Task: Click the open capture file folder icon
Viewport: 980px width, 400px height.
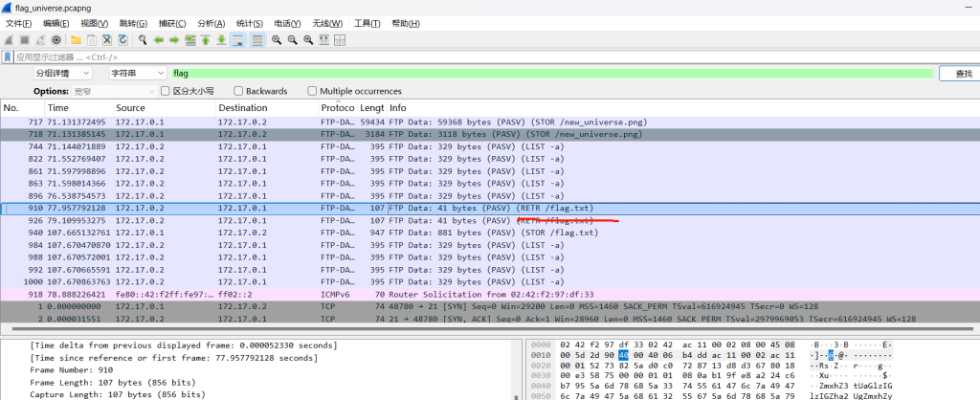Action: point(76,40)
